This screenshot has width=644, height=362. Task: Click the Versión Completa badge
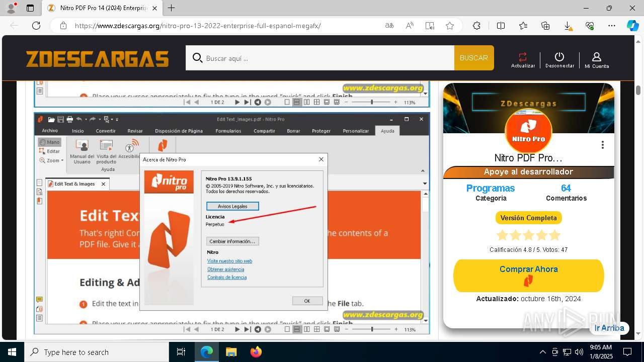528,218
